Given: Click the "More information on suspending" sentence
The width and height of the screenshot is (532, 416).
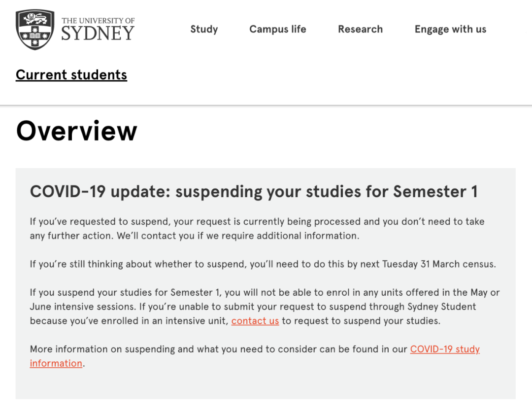Looking at the screenshot, I should click(255, 356).
